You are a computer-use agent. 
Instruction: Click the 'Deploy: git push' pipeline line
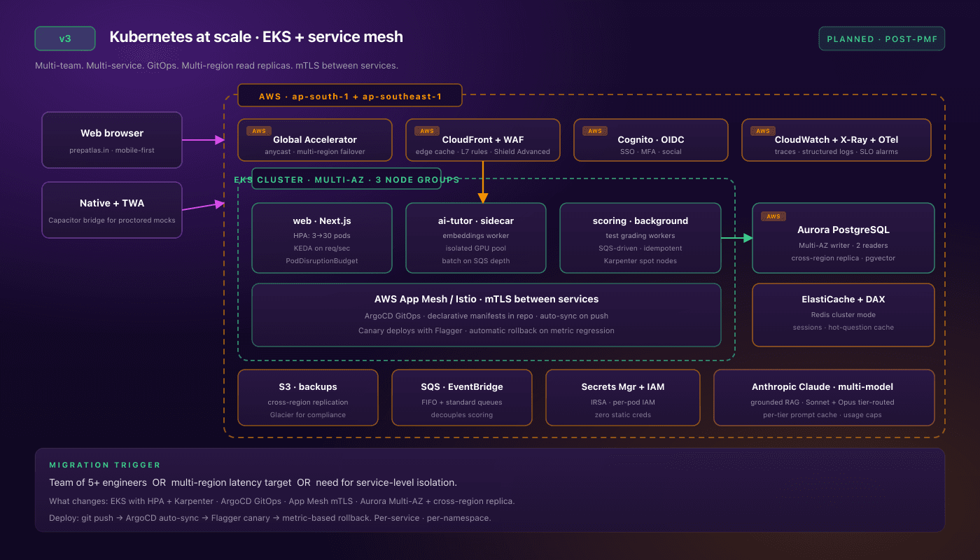(269, 518)
